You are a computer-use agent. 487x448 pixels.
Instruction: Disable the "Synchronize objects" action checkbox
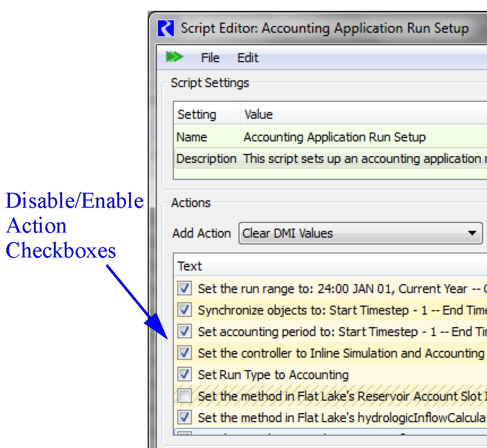tap(184, 310)
